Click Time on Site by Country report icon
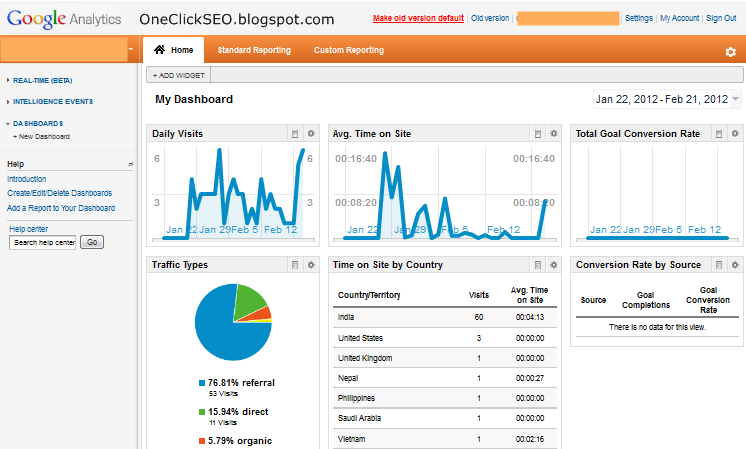 538,265
